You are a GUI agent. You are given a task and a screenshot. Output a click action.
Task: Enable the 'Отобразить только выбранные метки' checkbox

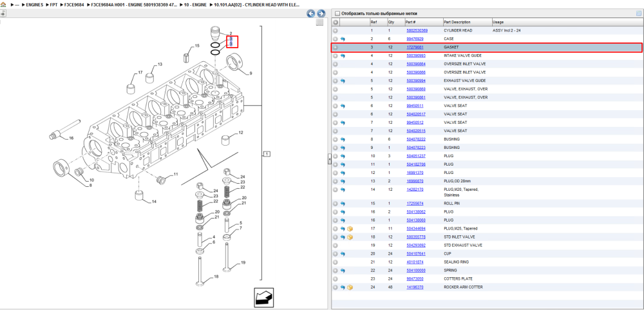pos(337,14)
